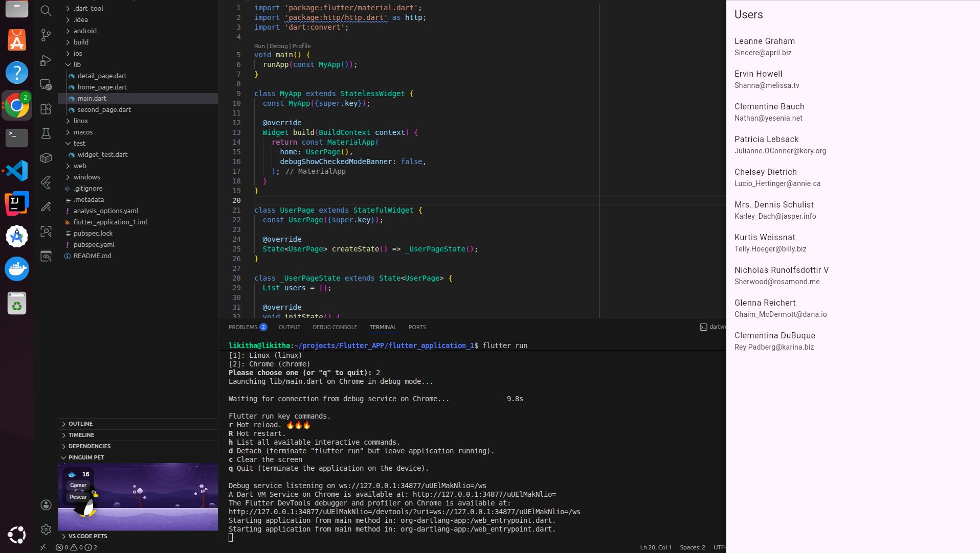The width and height of the screenshot is (980, 553).
Task: Click the Comer button on penguin pet
Action: [x=78, y=485]
